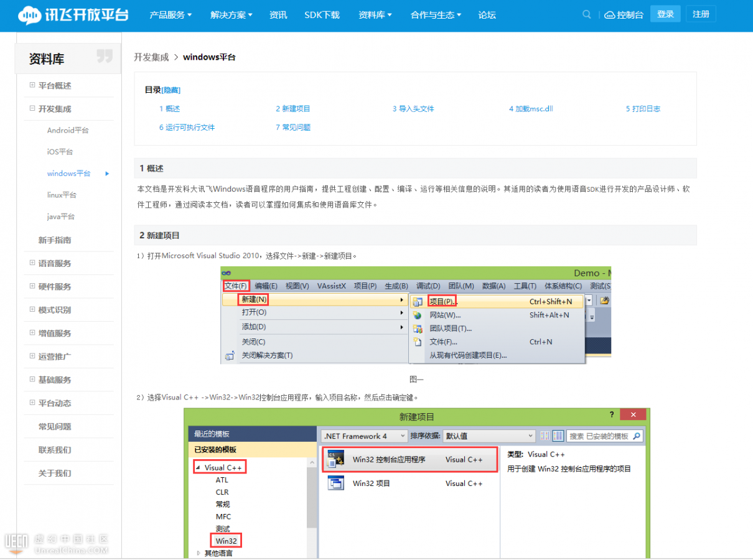
Task: Jump to 1 概述 in contents
Action: tap(169, 109)
